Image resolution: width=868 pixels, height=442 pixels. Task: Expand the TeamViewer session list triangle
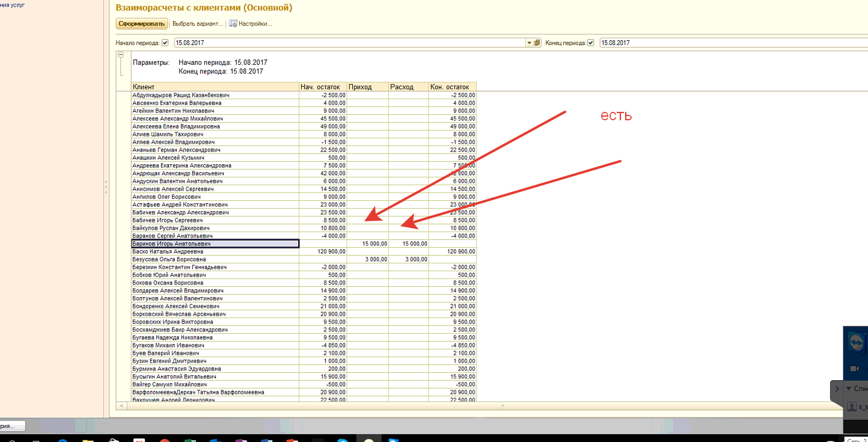click(x=849, y=389)
